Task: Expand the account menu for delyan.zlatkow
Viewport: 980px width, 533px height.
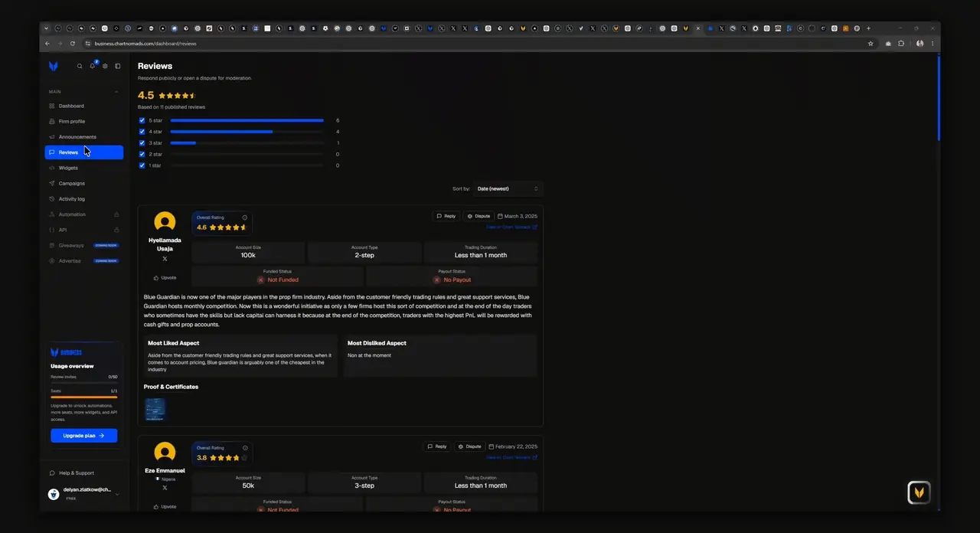Action: pos(117,495)
